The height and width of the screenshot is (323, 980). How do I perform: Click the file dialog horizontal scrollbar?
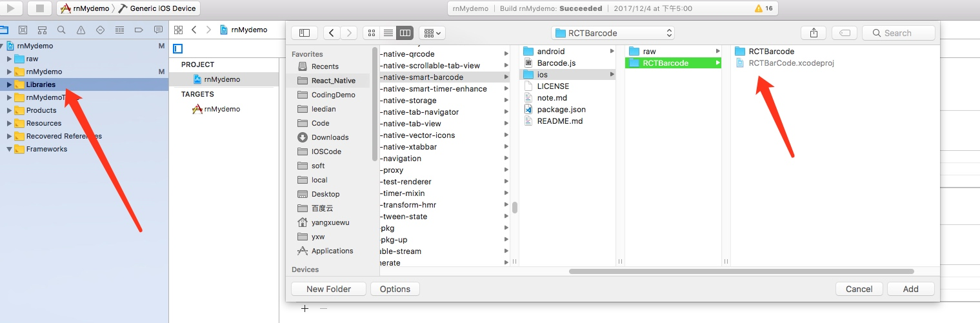(x=741, y=271)
